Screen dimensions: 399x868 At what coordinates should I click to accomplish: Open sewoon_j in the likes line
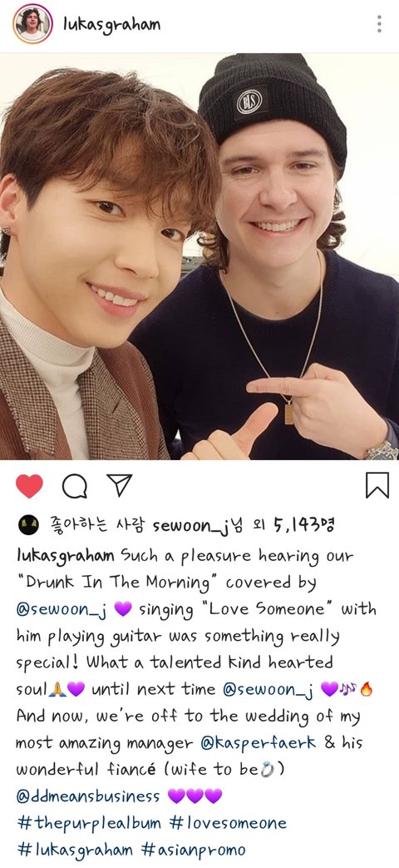pos(190,525)
